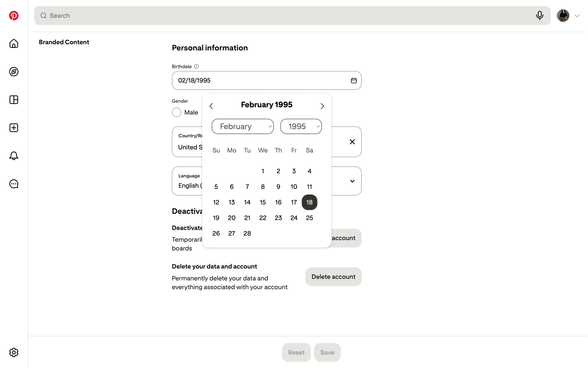
Task: Select the Male gender radio button
Action: 177,113
